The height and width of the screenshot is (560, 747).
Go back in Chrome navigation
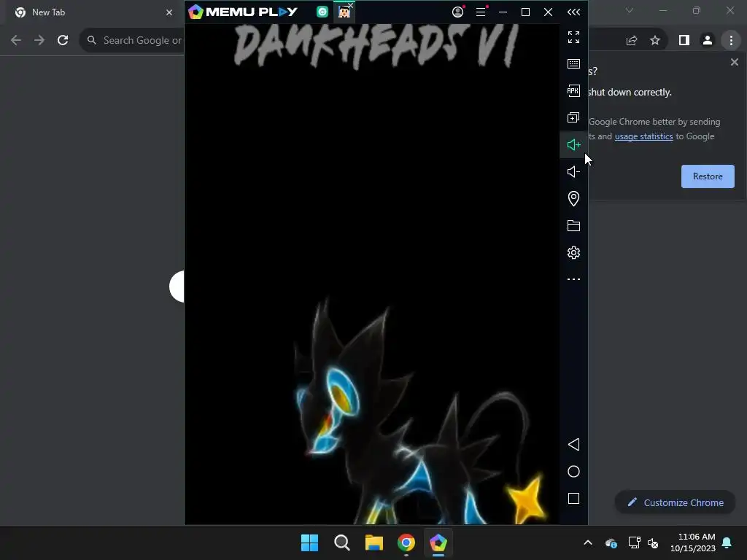pos(16,41)
